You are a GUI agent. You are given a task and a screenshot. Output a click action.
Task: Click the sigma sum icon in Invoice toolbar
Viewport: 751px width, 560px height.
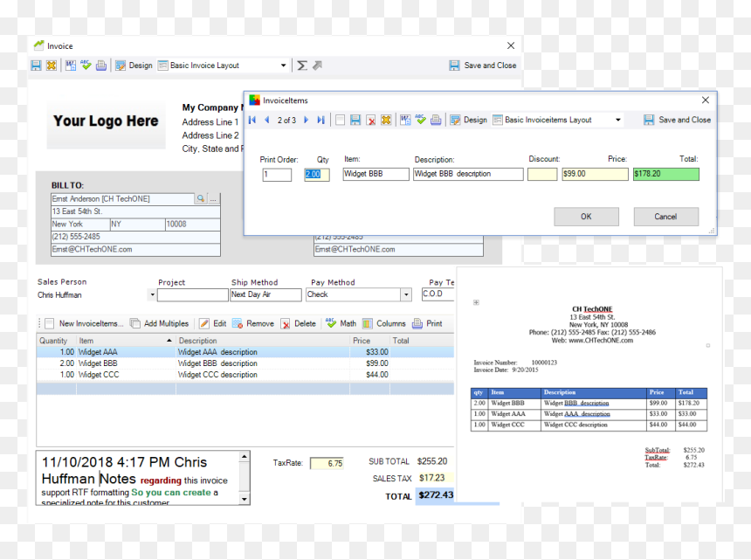pos(302,66)
